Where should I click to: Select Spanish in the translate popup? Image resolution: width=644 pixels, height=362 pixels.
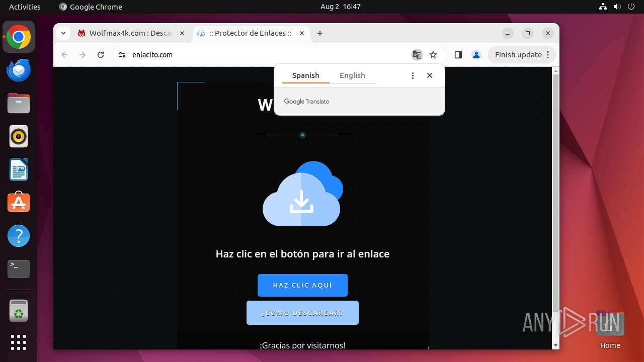pos(305,75)
